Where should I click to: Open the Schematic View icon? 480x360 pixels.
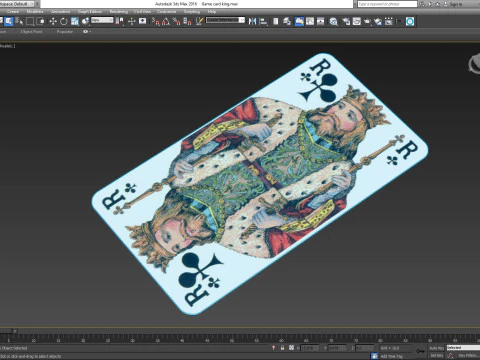(321, 21)
